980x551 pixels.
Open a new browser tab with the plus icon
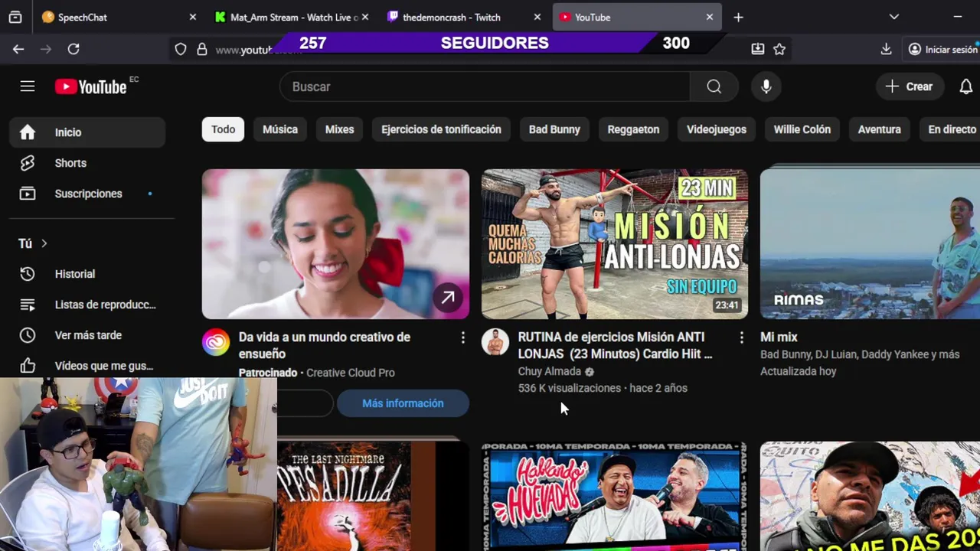click(738, 17)
